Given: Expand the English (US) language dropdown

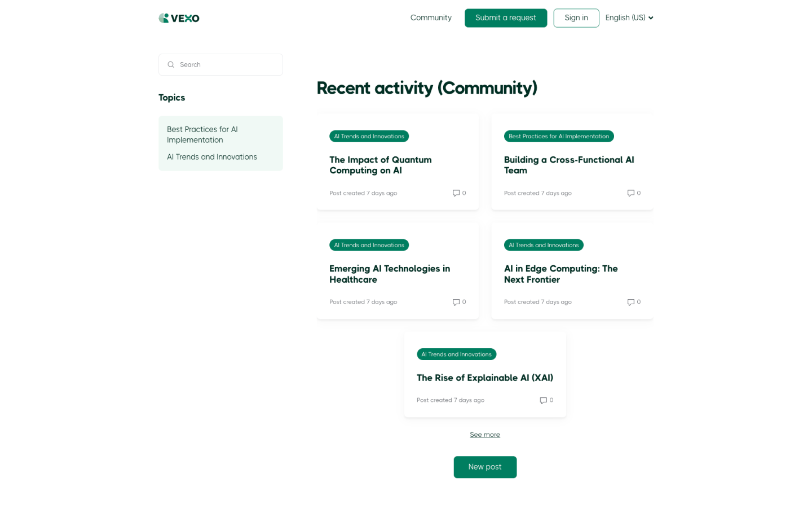Looking at the screenshot, I should coord(629,18).
